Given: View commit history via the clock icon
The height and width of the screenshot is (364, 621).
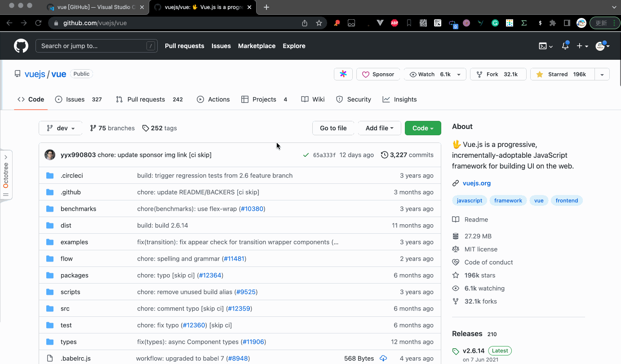Looking at the screenshot, I should pyautogui.click(x=385, y=155).
